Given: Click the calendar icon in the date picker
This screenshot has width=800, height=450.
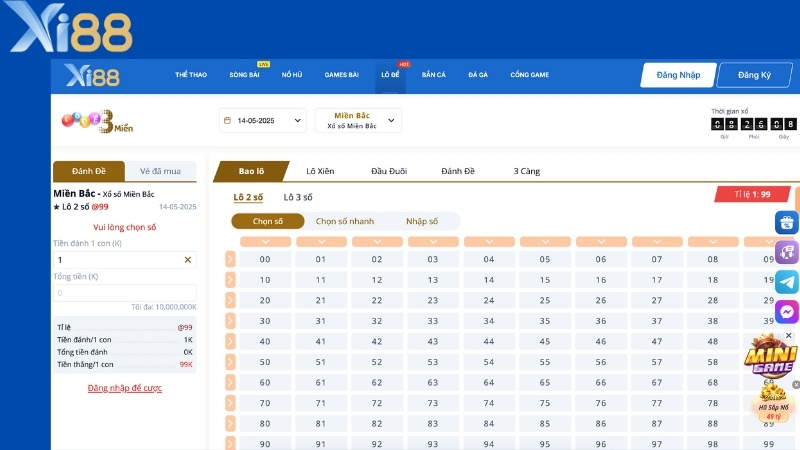Looking at the screenshot, I should 228,120.
